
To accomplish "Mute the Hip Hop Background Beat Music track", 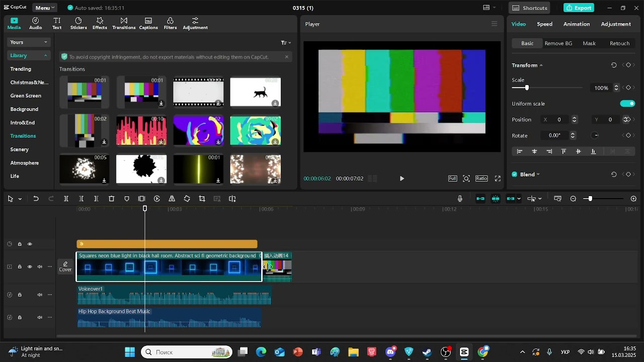I will (x=40, y=317).
